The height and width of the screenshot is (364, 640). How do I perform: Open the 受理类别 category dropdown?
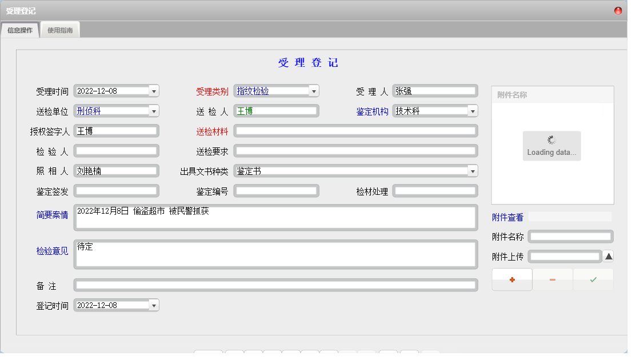[313, 90]
